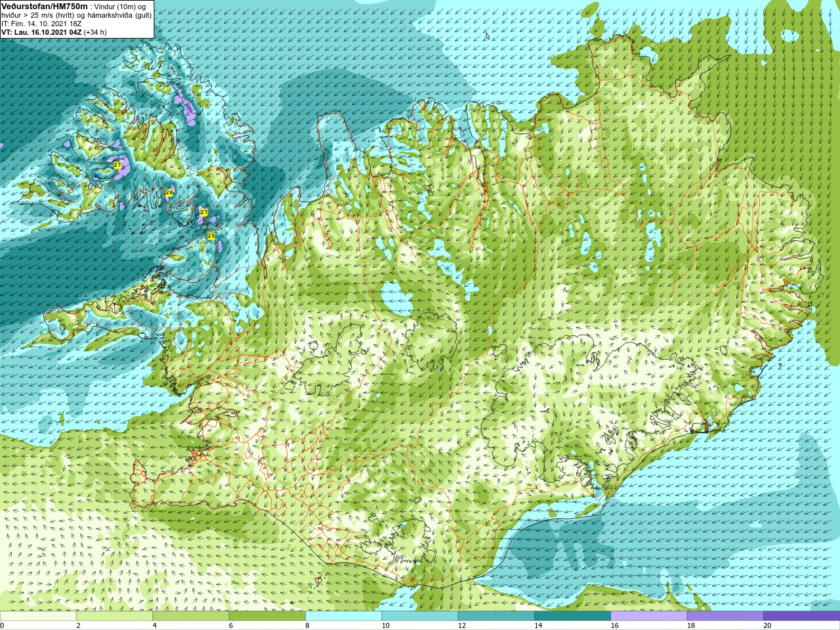This screenshot has width=840, height=630.
Task: Select the 10–12 m/s turquoise swatch
Action: (x=419, y=616)
